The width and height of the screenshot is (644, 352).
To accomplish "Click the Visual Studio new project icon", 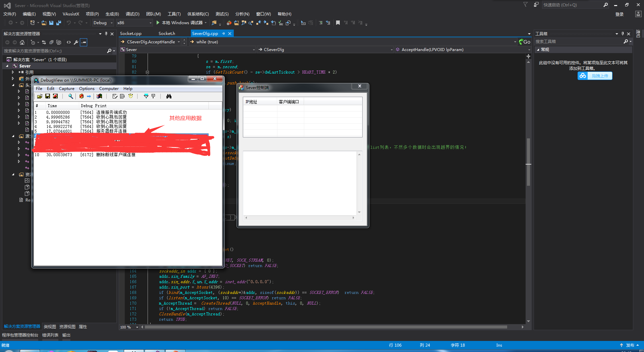I will [33, 23].
